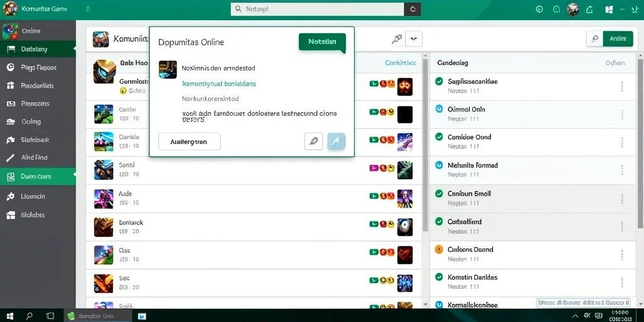Open the Sentil game icon

(x=104, y=170)
